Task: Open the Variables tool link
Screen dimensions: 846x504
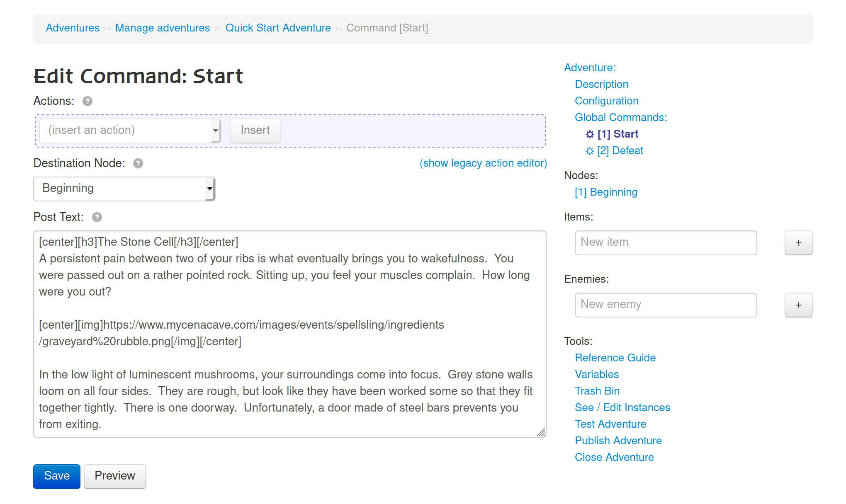Action: tap(597, 374)
